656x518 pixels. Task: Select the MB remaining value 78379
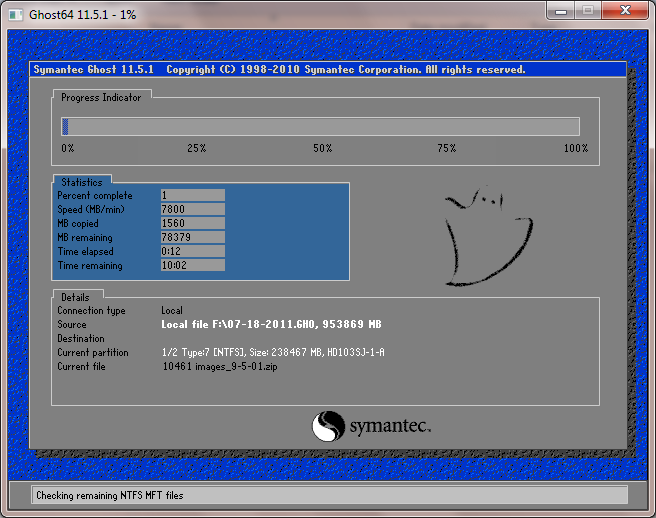coord(192,238)
